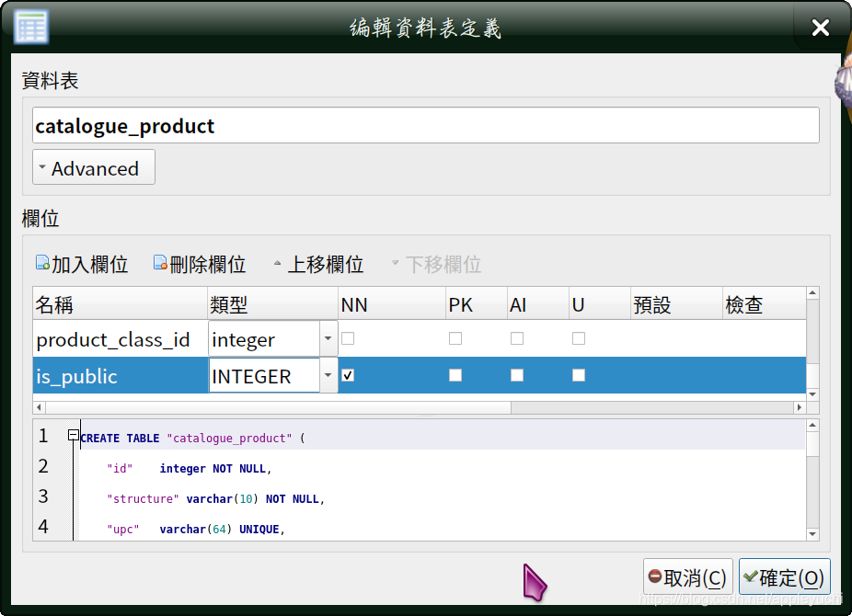Enable the NN checkbox for product_class_id
852x616 pixels.
(347, 338)
